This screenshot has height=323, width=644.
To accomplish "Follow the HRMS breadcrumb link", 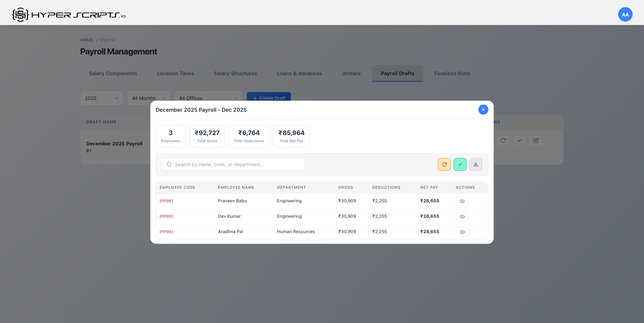I will (x=87, y=40).
